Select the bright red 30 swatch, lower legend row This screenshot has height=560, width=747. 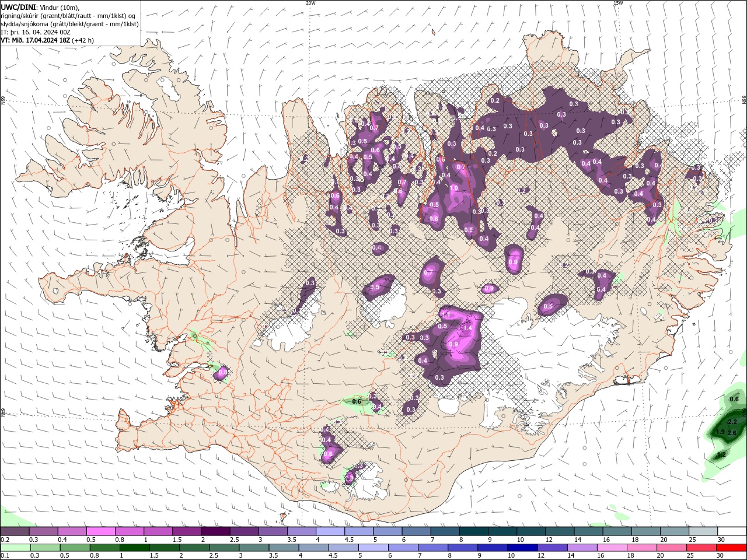732,547
